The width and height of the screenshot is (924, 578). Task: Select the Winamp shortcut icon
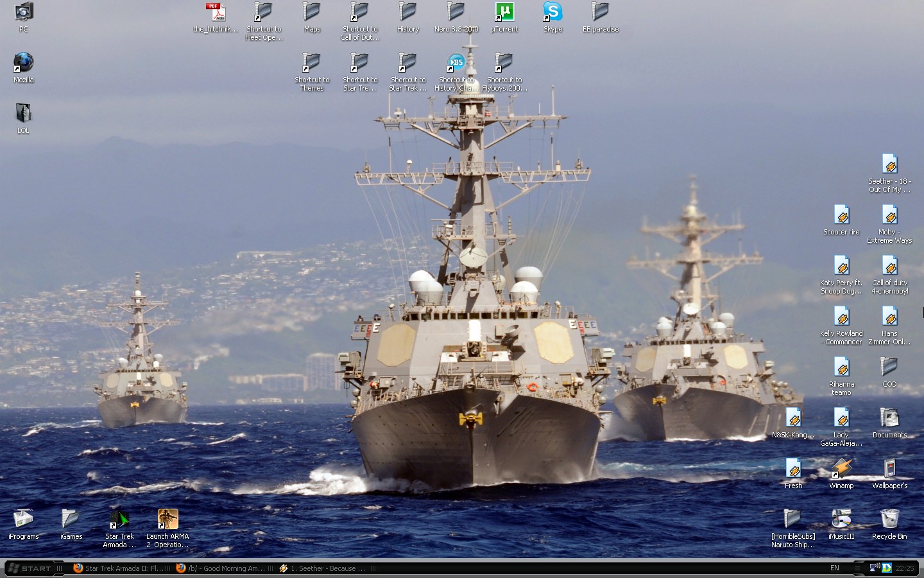click(x=841, y=469)
